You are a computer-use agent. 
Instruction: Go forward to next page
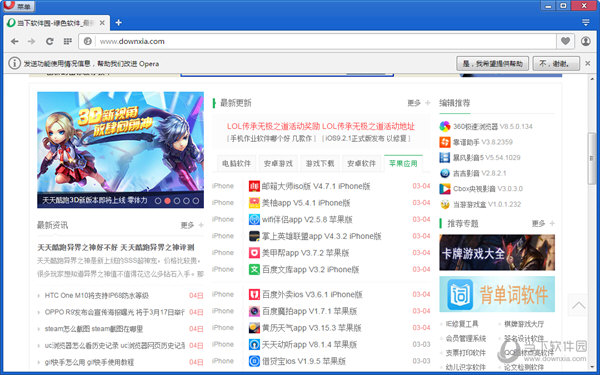coord(32,41)
